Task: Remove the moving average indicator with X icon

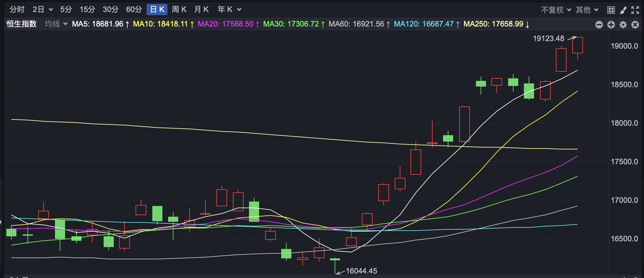Action: tap(635, 25)
